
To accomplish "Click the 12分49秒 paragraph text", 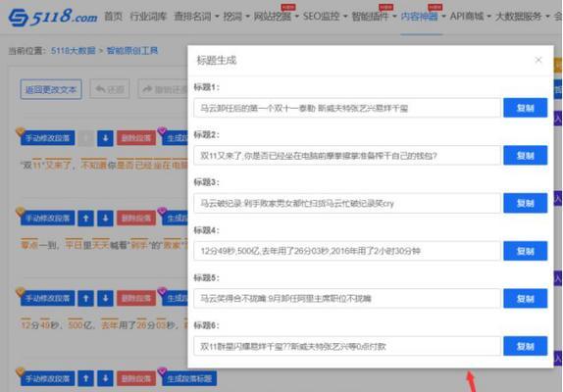I will (x=104, y=325).
